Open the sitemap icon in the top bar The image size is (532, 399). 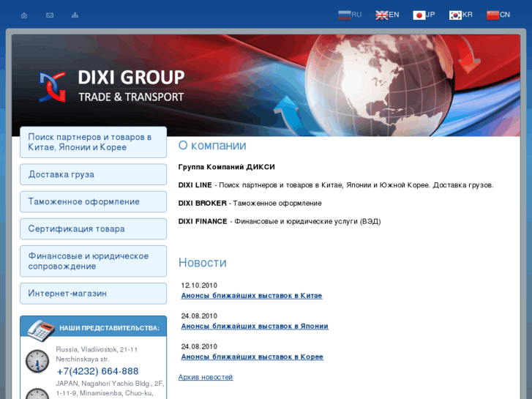coord(75,15)
